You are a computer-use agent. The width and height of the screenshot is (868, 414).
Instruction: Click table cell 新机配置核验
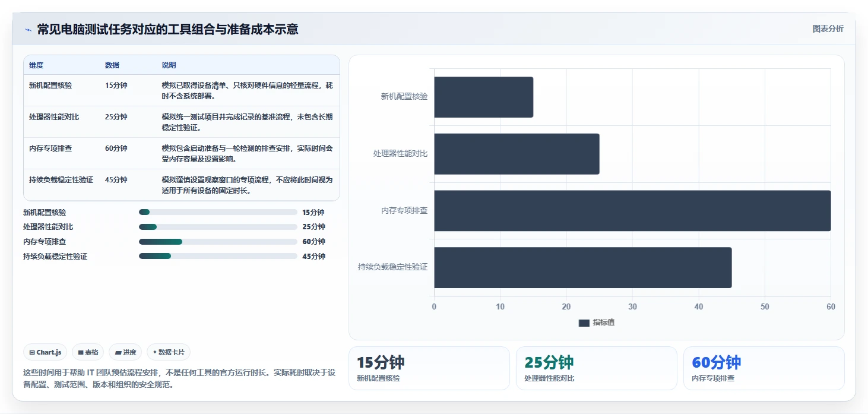tap(50, 86)
